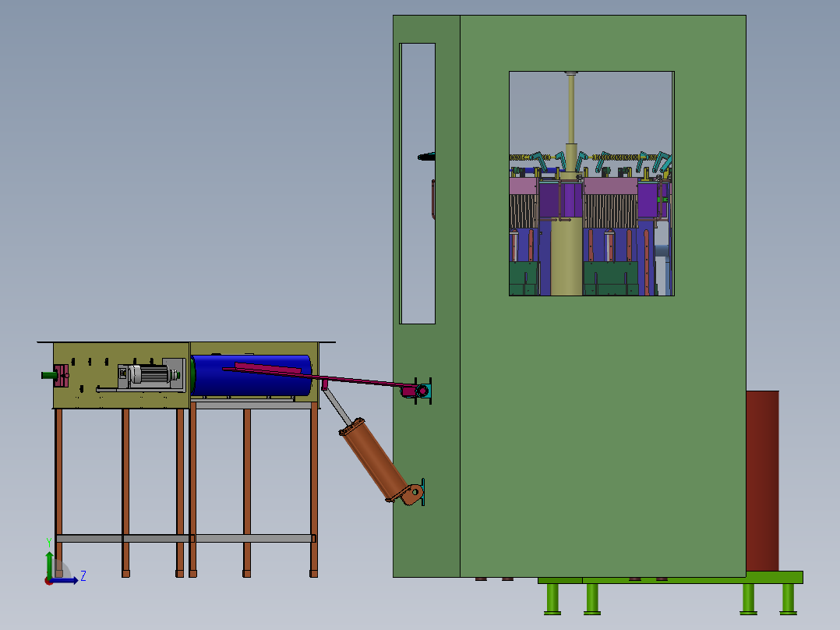Click the gray horizontal crossbar between table legs
The width and height of the screenshot is (840, 630).
(x=186, y=538)
